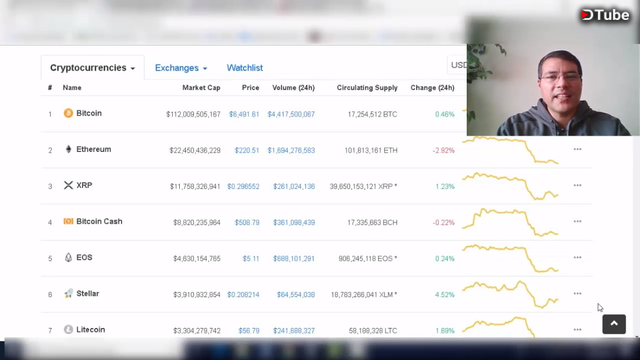The height and width of the screenshot is (360, 640).
Task: Click Ethereum price $220.51
Action: (x=247, y=150)
